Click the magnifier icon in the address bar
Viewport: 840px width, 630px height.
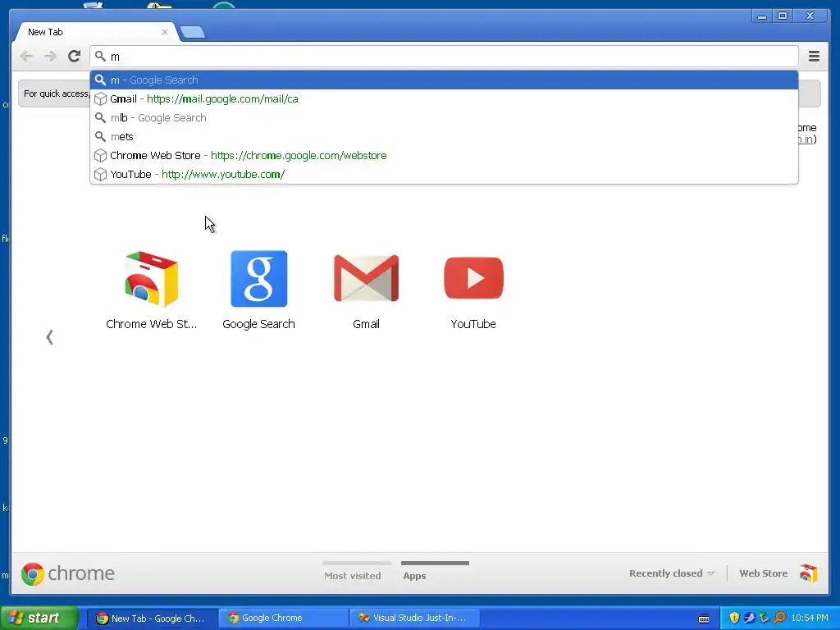100,56
